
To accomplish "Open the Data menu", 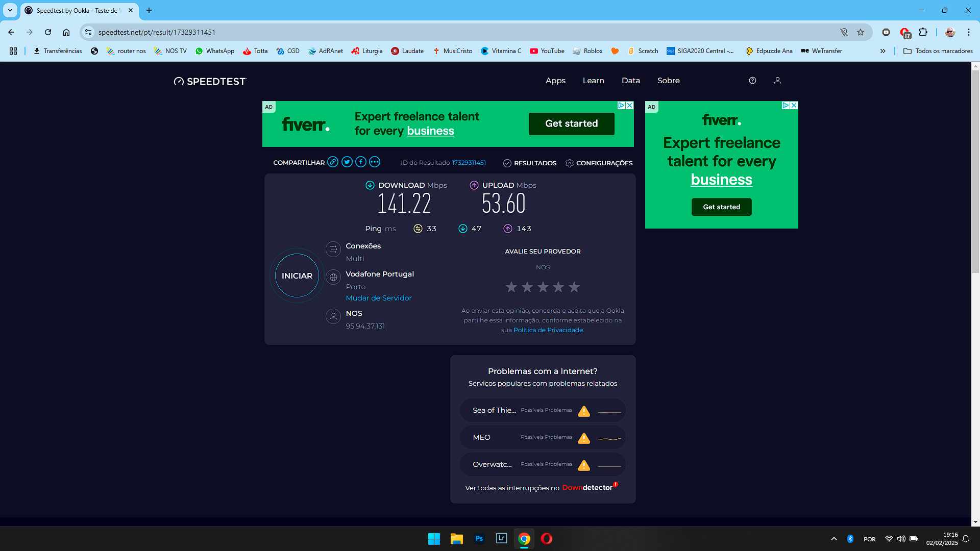I will pos(631,81).
